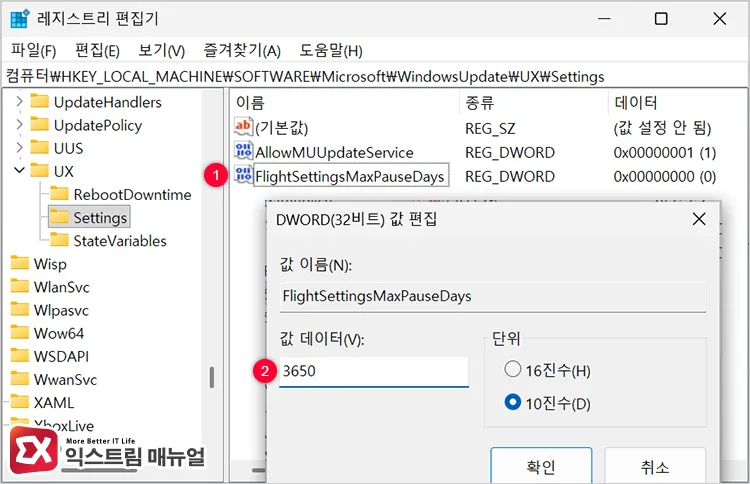Screen dimensions: 750x484
Task: Click the 0x00000000 (0) data cell
Action: point(664,176)
